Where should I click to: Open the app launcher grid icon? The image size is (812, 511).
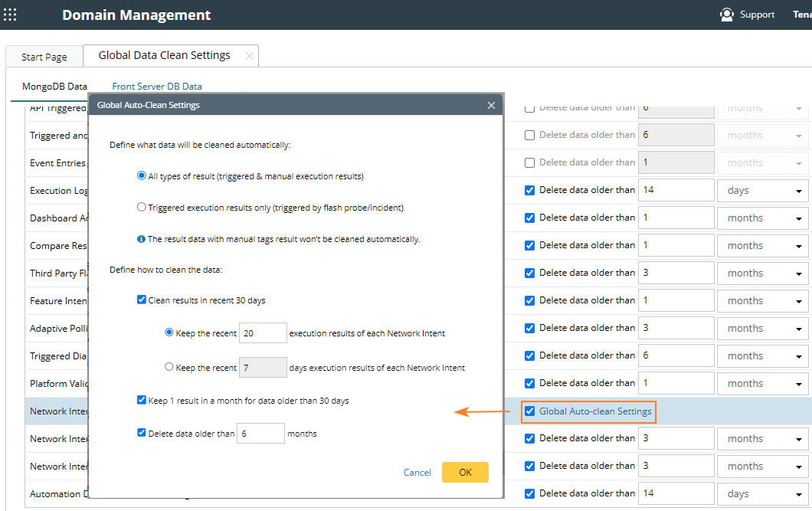click(x=10, y=15)
